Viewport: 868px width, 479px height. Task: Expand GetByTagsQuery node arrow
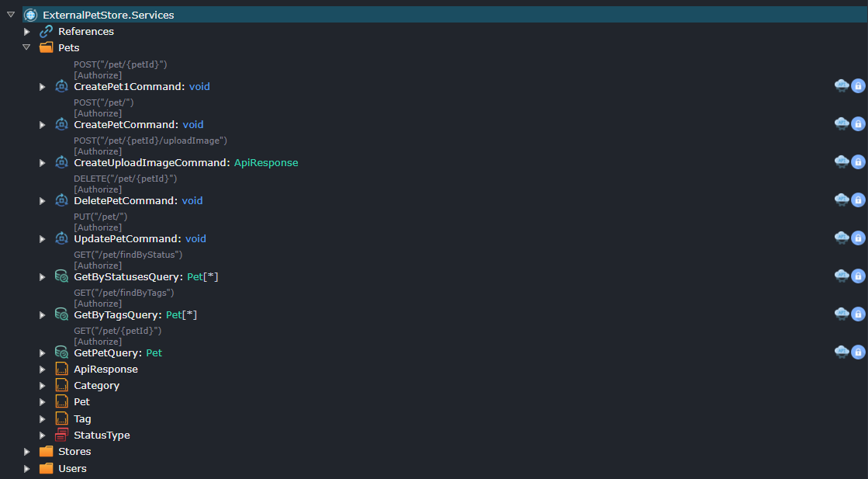42,315
